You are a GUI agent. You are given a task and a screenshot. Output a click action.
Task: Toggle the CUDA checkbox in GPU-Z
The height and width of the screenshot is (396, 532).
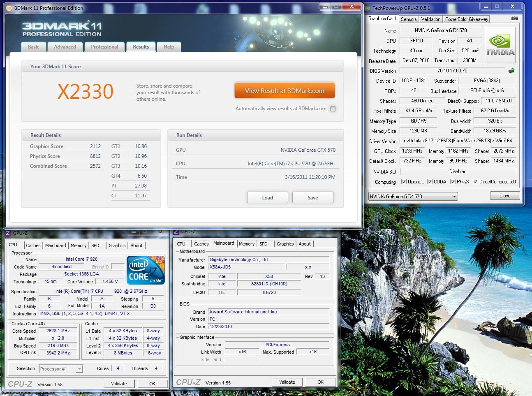(x=430, y=182)
